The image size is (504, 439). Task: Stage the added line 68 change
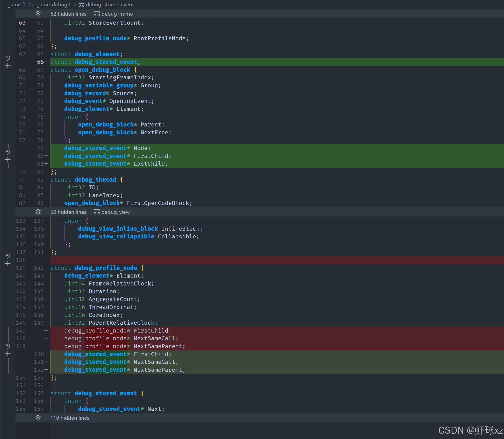click(x=8, y=66)
